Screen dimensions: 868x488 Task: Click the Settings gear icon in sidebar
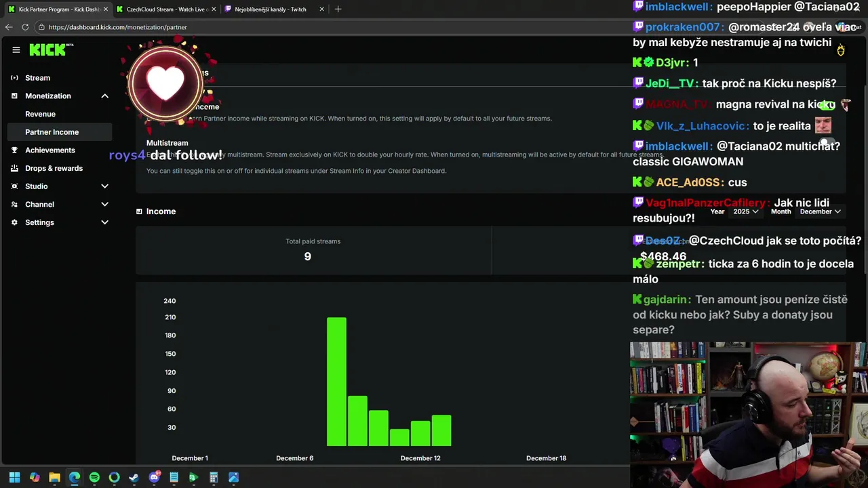click(x=14, y=222)
